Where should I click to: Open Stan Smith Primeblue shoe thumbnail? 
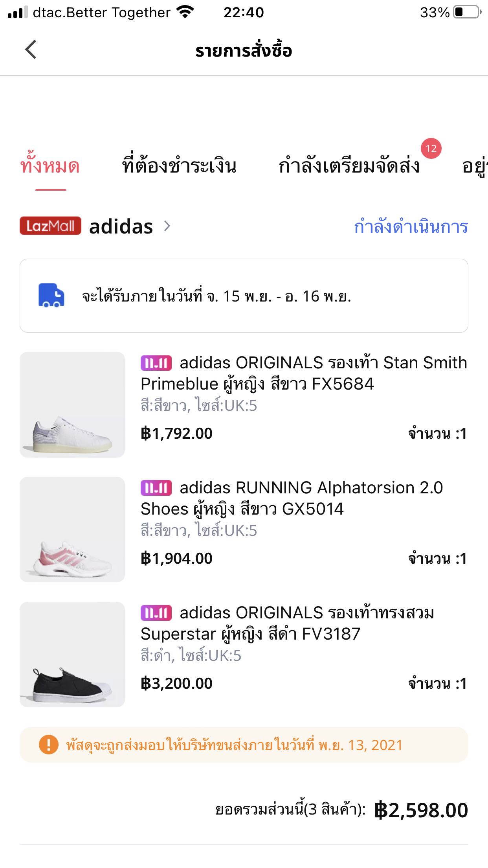(72, 405)
